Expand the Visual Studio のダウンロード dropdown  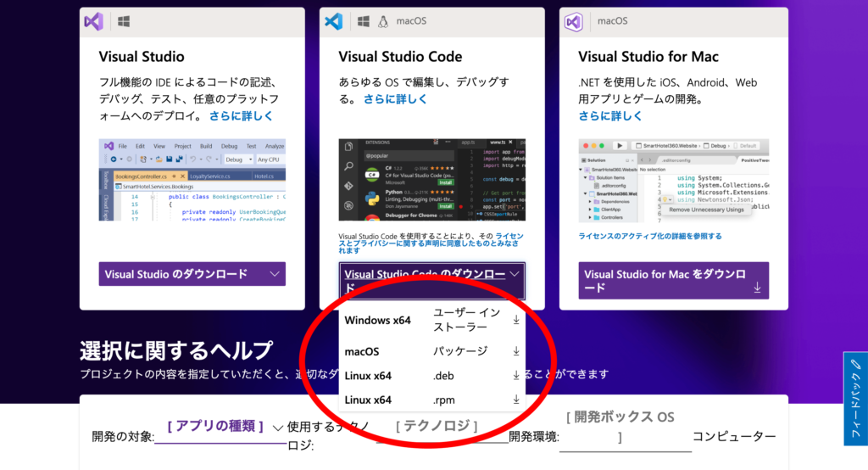click(192, 274)
